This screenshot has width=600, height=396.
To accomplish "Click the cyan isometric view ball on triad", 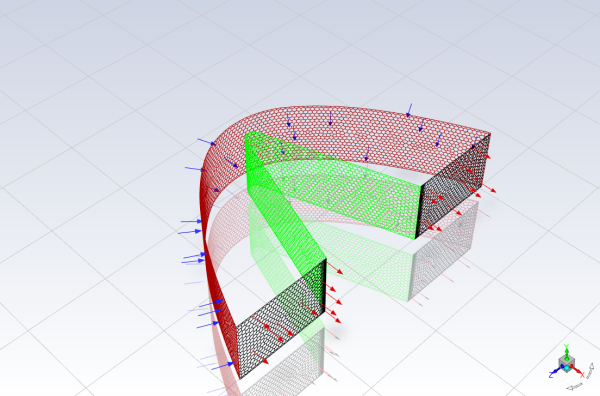I will (x=567, y=368).
